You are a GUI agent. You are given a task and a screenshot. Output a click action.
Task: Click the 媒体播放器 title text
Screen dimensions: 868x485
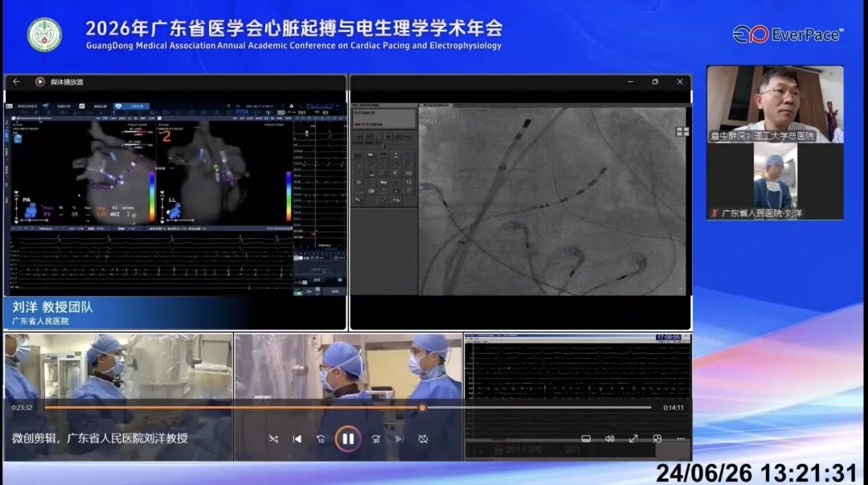tap(67, 82)
